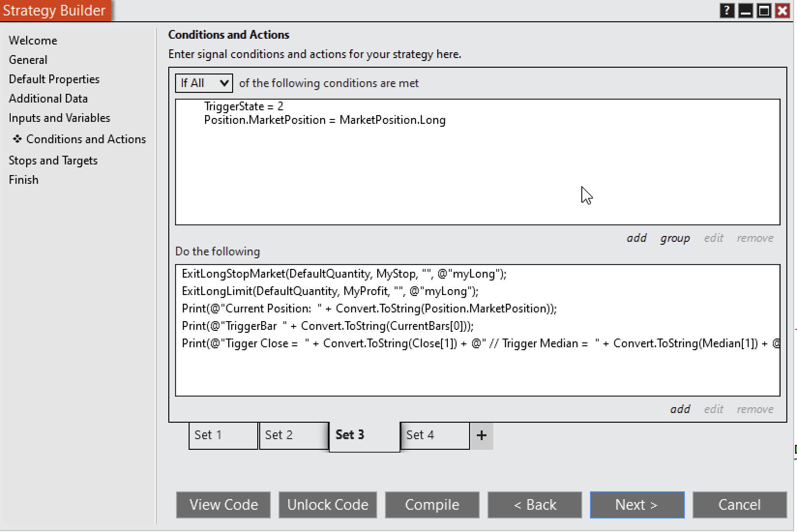This screenshot has width=797, height=532.
Task: Select the 'TriggerBar' Print action
Action: tap(328, 326)
